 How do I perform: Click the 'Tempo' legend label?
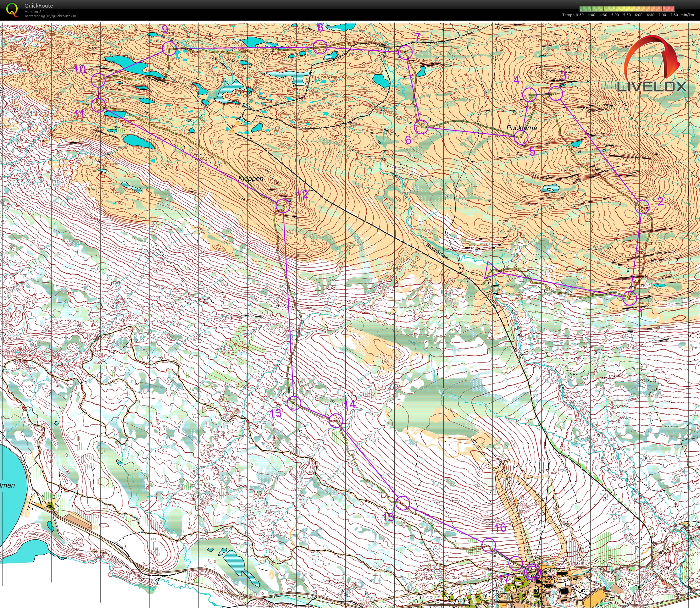point(568,15)
